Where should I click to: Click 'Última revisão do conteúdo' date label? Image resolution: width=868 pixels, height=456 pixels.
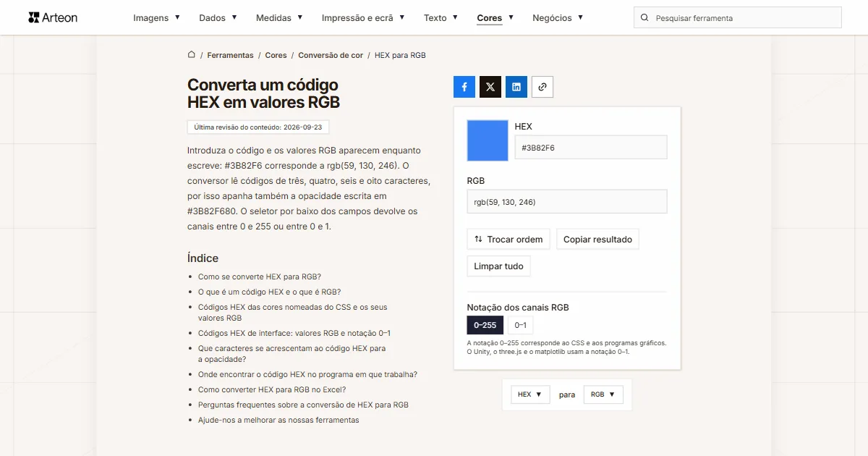tap(258, 127)
